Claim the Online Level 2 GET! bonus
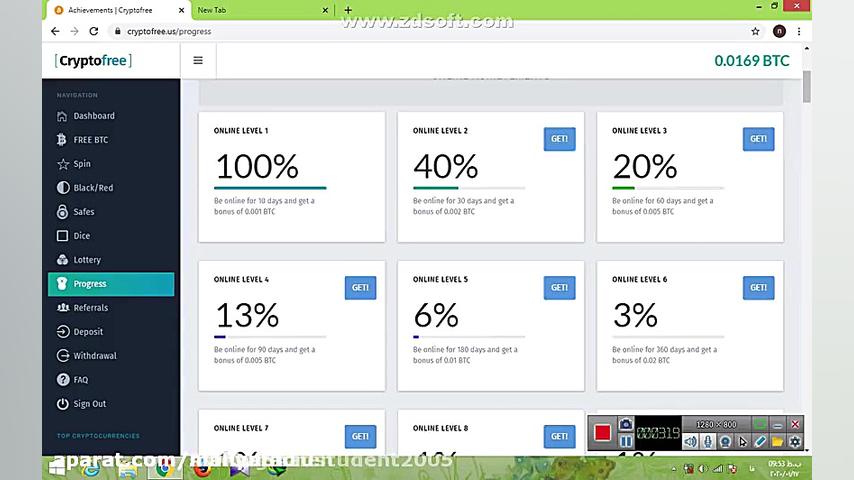The height and width of the screenshot is (480, 854). pyautogui.click(x=559, y=139)
